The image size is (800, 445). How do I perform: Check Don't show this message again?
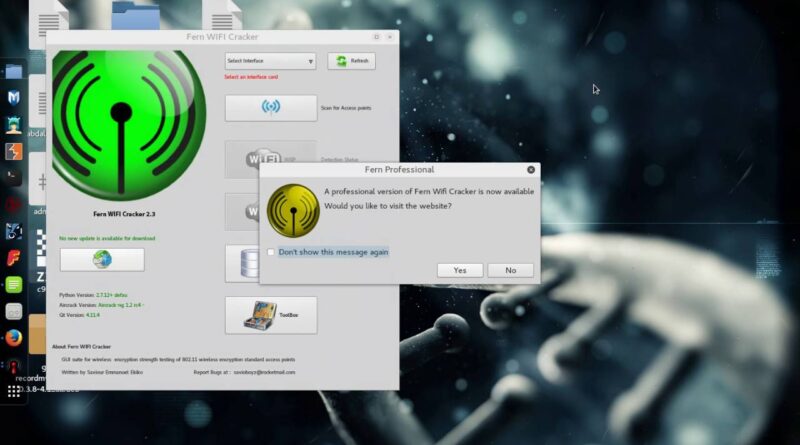click(271, 252)
